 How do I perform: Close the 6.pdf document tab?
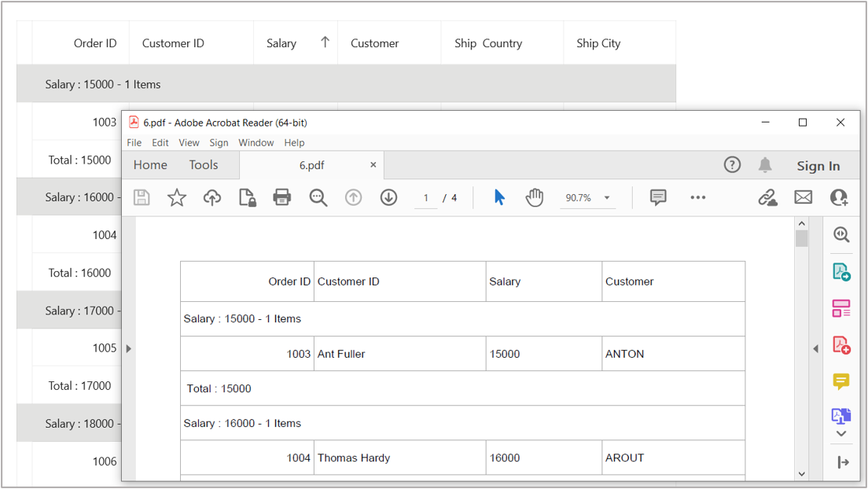click(x=373, y=165)
